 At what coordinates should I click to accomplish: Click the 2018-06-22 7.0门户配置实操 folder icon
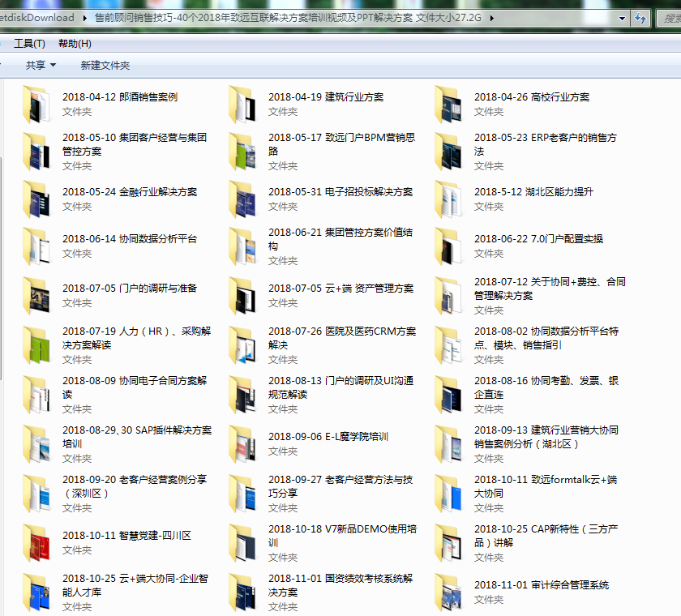tap(448, 246)
